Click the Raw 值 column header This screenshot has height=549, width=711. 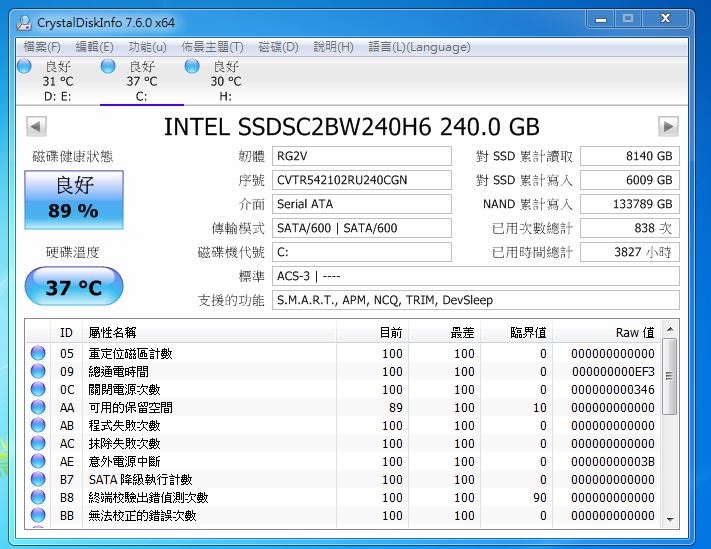tap(607, 332)
